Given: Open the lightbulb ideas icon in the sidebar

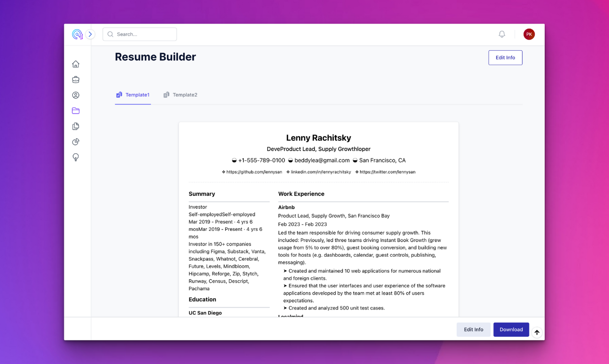Looking at the screenshot, I should click(x=76, y=158).
